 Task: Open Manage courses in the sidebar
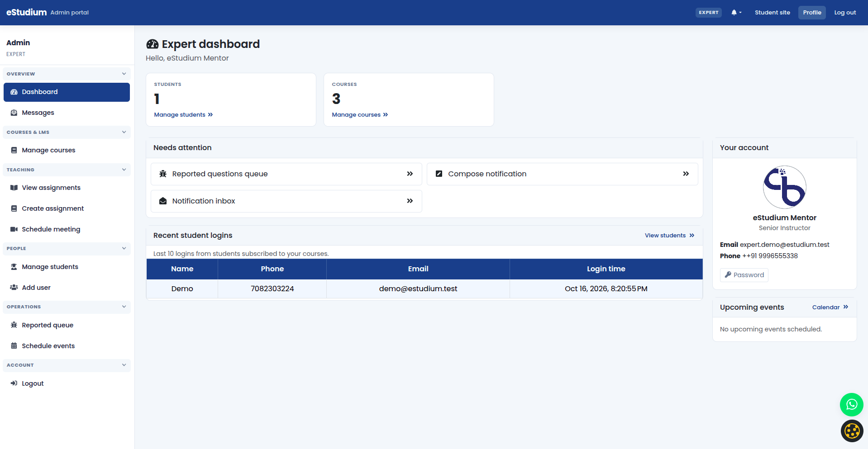67,150
